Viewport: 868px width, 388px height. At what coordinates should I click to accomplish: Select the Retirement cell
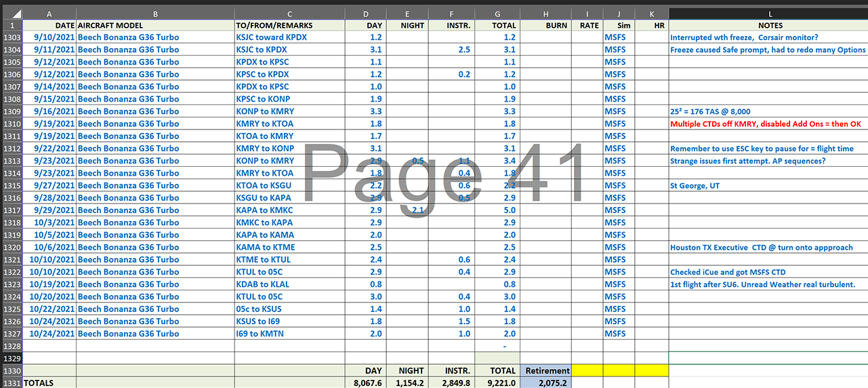pyautogui.click(x=545, y=370)
